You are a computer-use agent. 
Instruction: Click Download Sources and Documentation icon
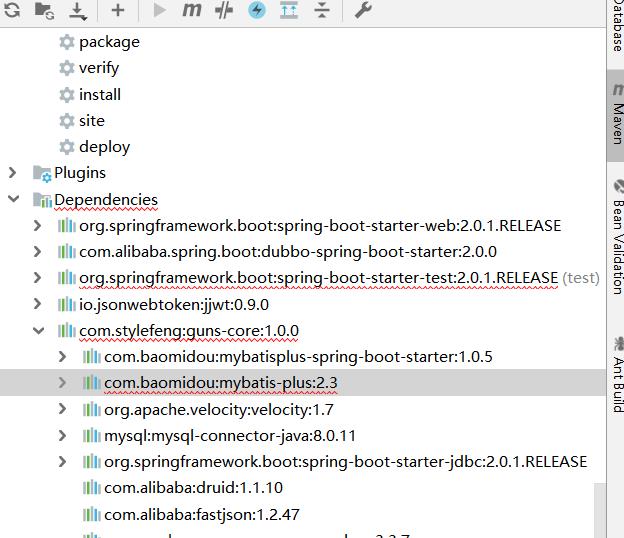point(78,11)
